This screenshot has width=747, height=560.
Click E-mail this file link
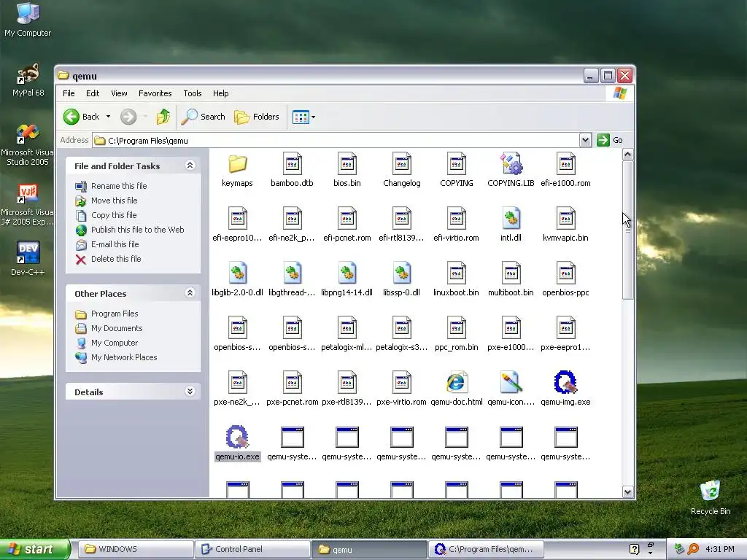pyautogui.click(x=115, y=244)
